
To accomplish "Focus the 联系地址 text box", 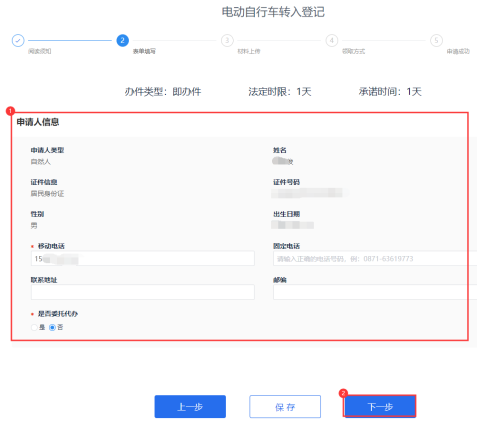I will click(143, 292).
